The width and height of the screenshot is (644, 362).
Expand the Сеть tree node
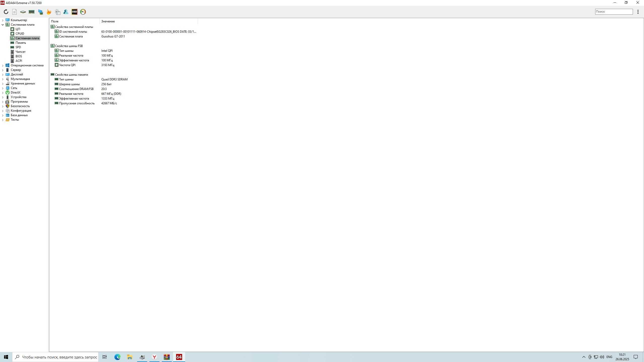3,88
